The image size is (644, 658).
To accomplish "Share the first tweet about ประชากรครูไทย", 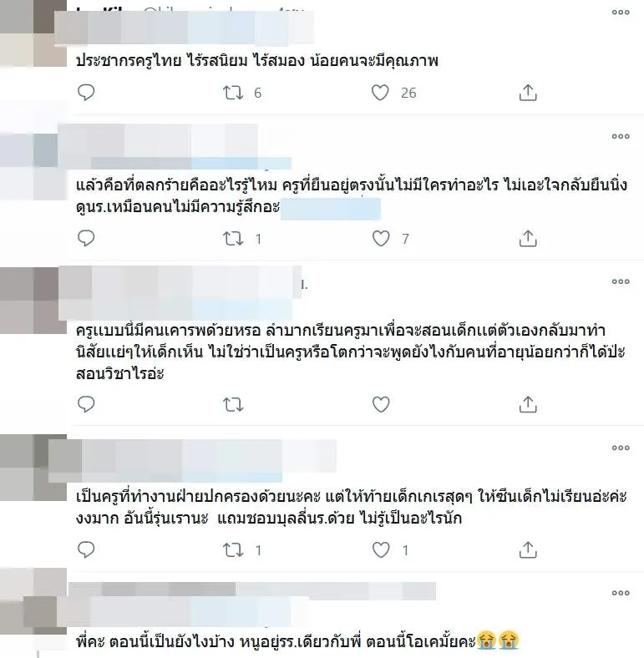I will tap(528, 93).
